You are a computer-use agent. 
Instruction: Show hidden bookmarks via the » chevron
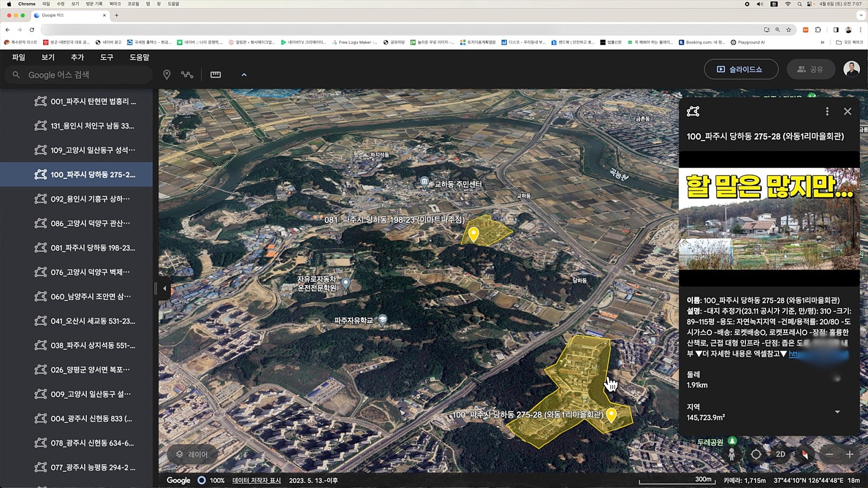pos(822,42)
